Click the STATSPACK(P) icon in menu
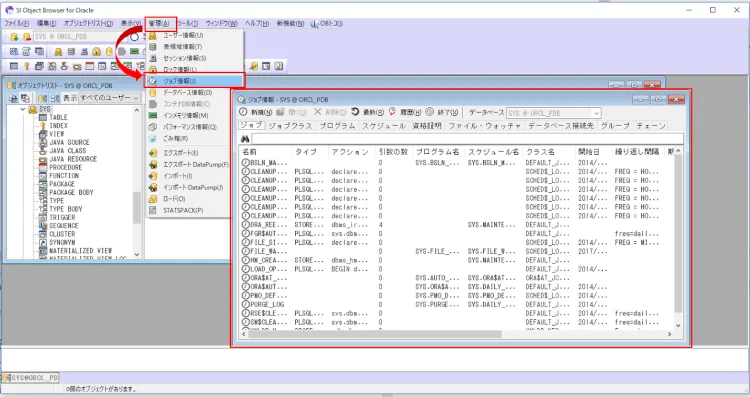The image size is (750, 397). point(153,210)
